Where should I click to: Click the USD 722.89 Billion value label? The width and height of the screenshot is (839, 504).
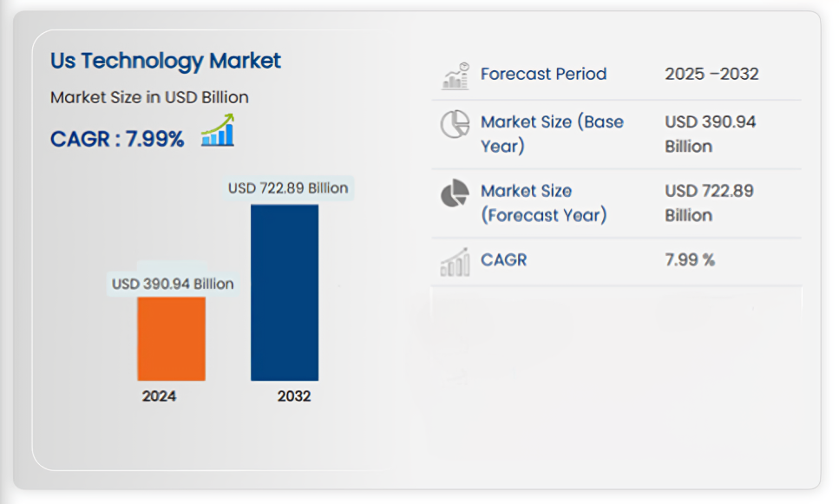[x=287, y=188]
